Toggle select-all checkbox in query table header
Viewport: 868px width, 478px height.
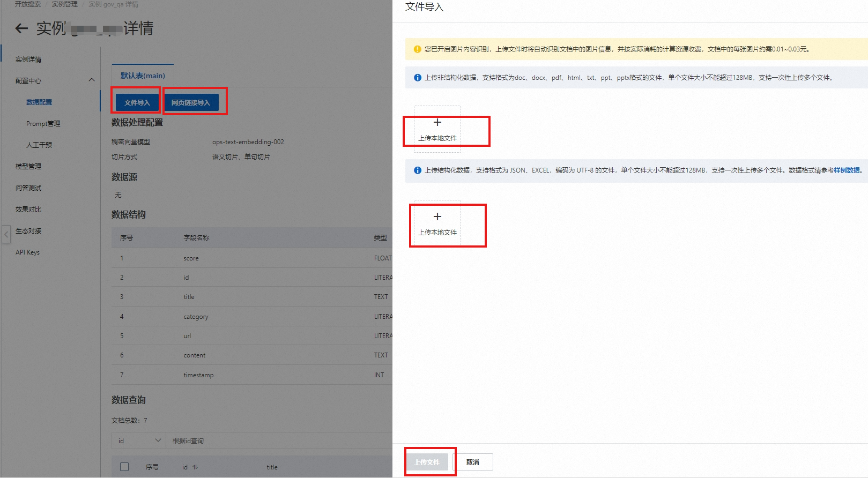(x=124, y=467)
